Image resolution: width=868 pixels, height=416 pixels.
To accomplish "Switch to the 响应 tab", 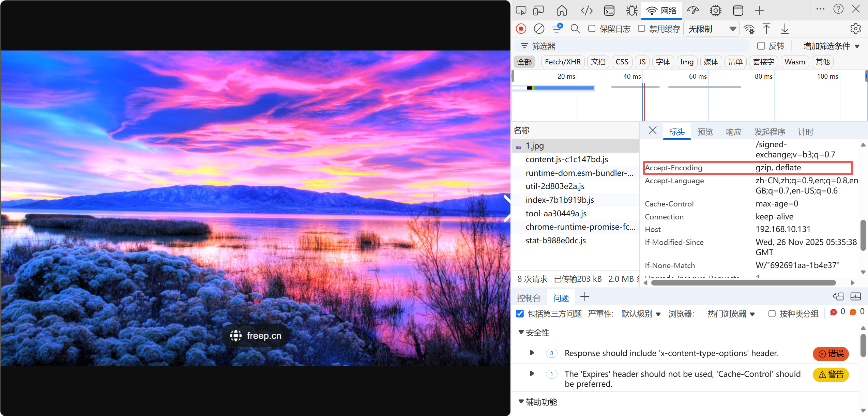I will coord(733,132).
